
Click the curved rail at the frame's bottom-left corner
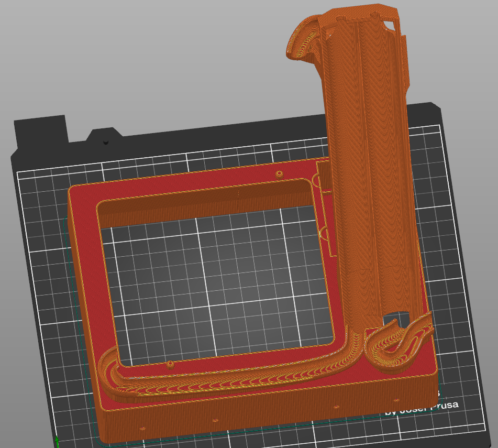click(107, 369)
